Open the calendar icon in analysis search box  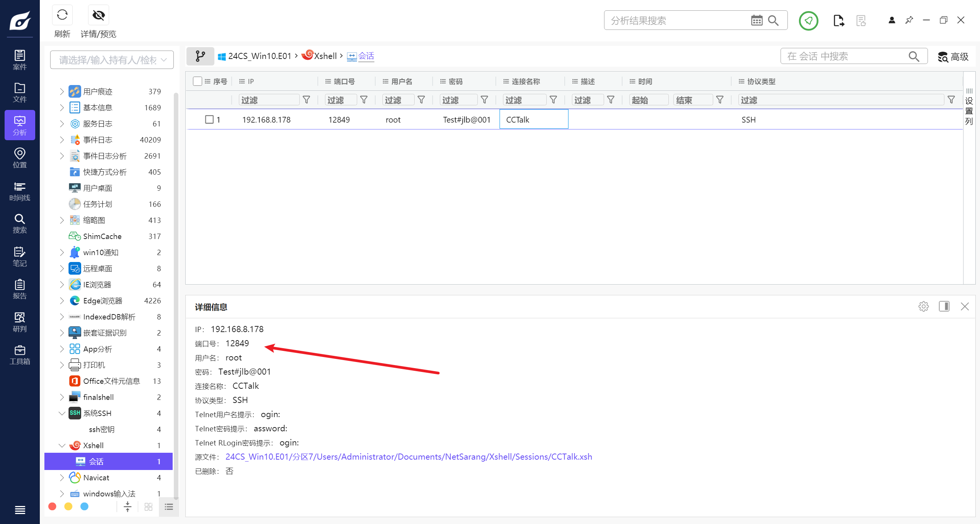point(756,20)
